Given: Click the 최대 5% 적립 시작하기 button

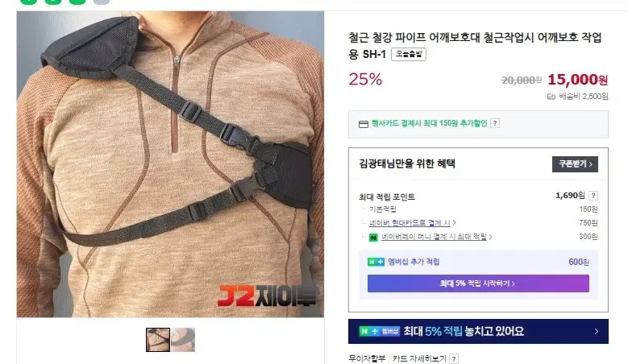Looking at the screenshot, I should coord(478,283).
